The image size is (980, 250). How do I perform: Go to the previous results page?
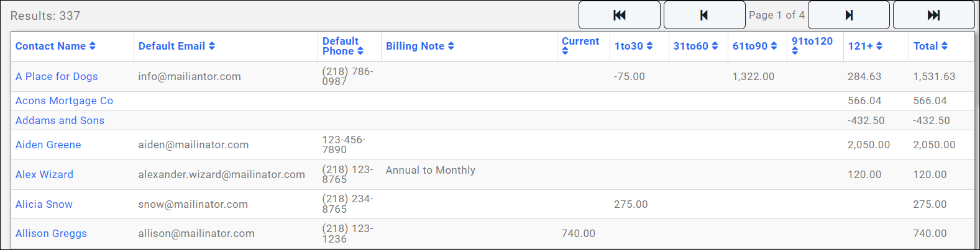coord(704,16)
